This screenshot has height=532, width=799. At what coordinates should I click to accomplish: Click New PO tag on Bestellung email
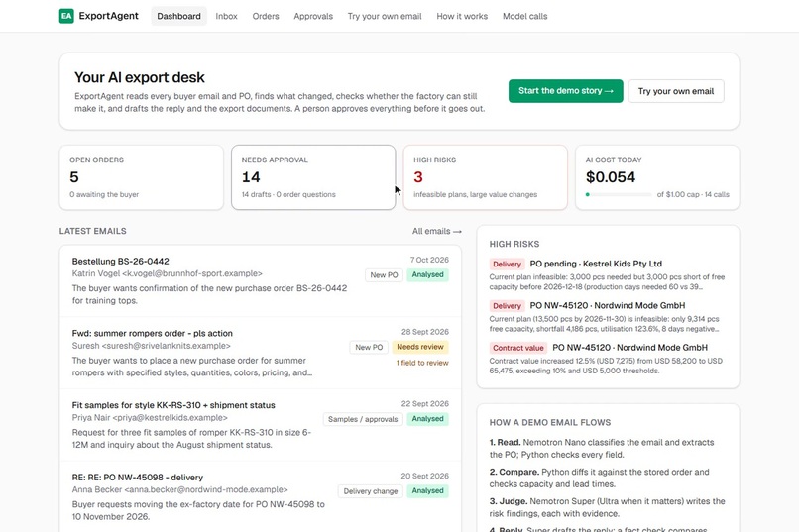point(384,274)
